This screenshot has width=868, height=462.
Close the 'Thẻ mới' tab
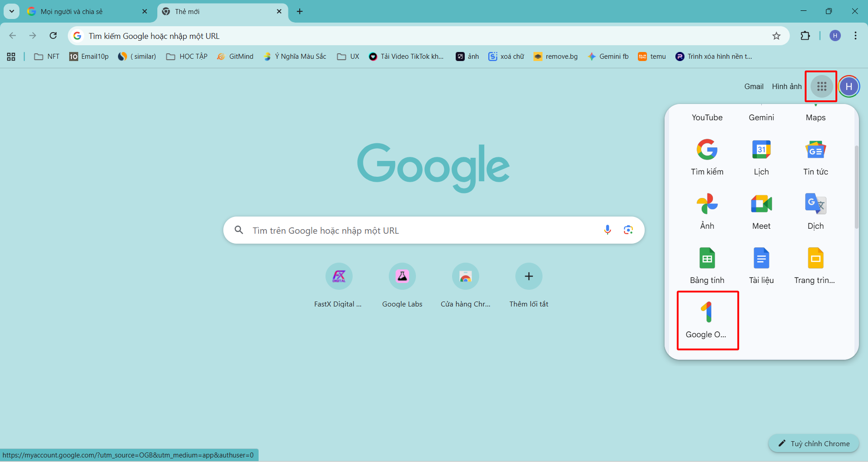(279, 11)
